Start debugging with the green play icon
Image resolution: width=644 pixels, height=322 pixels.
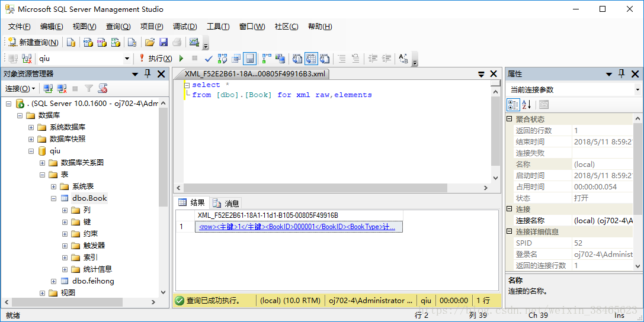click(181, 59)
